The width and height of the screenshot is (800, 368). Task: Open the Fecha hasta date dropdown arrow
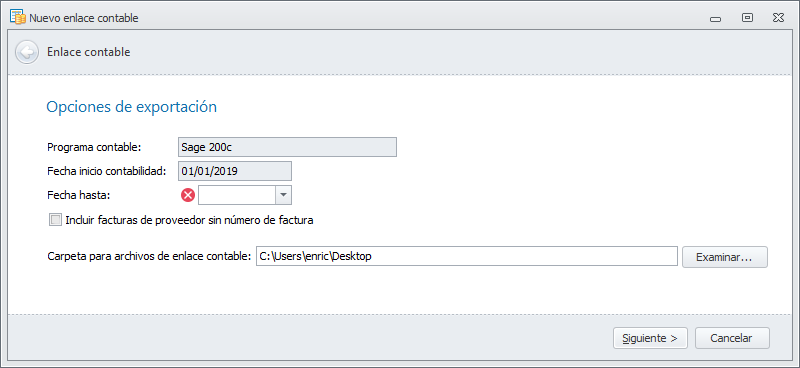pos(284,195)
